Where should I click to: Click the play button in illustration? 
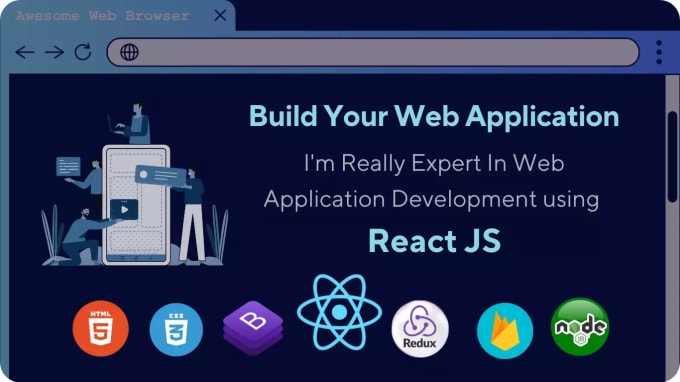(x=124, y=209)
